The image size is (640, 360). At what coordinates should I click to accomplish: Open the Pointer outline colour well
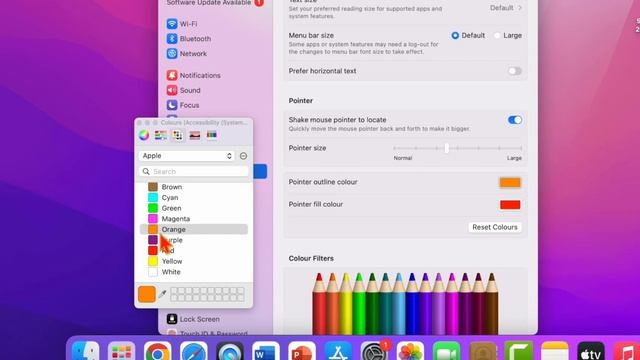(510, 182)
